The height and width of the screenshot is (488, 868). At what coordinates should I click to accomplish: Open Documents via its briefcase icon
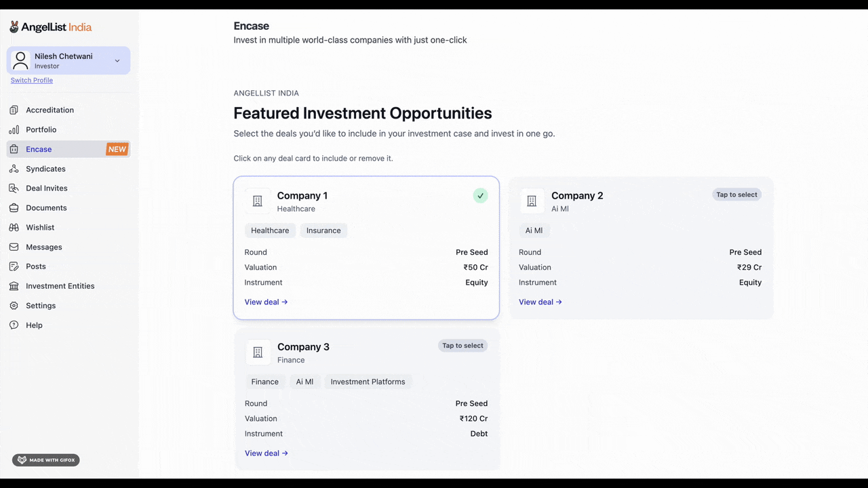point(14,208)
